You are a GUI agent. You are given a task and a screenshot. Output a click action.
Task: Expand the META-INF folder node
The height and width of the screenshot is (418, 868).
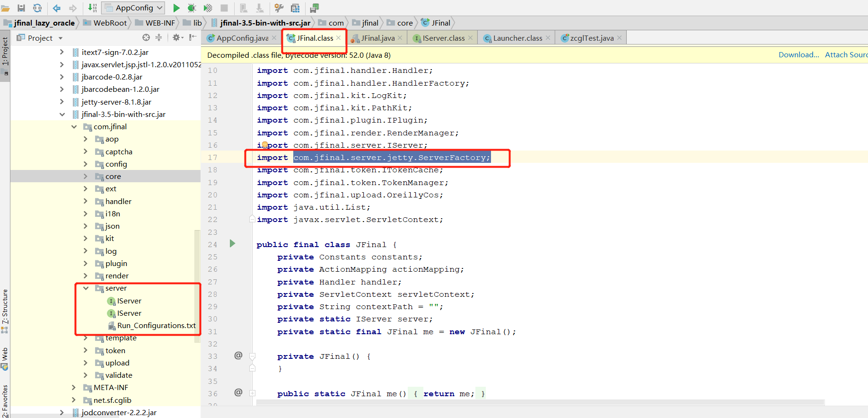tap(74, 387)
